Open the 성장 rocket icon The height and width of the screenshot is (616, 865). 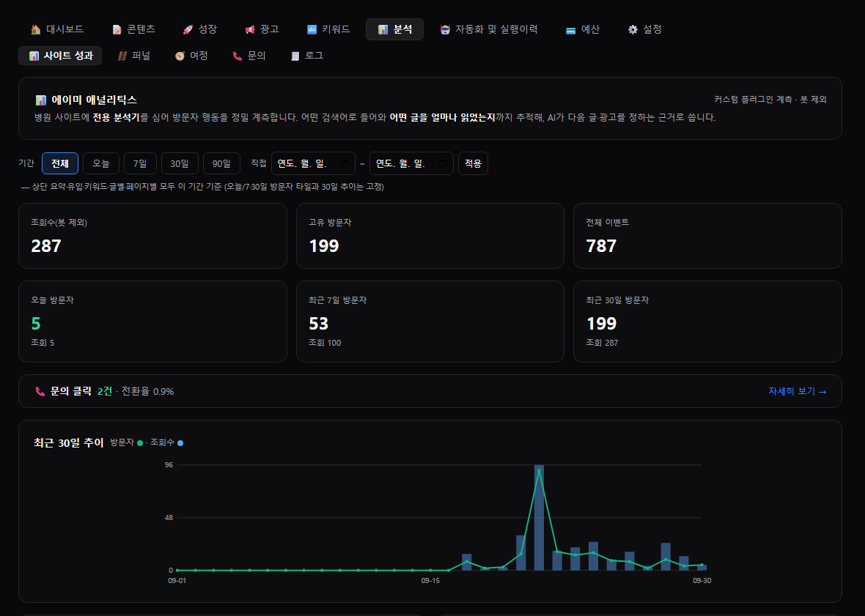188,30
